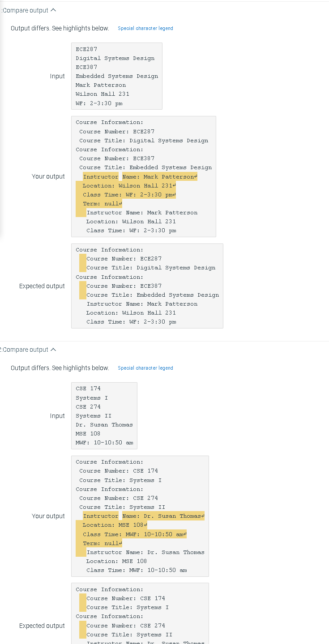
Task: Click the CSE 174 Input text box
Action: 104,416
